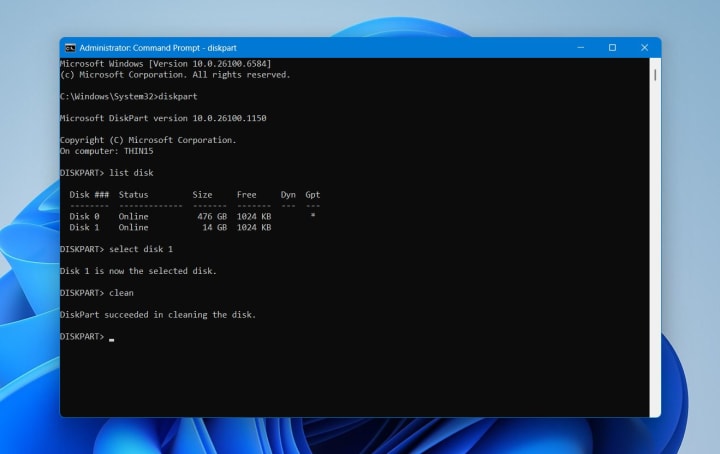This screenshot has width=720, height=454.
Task: Click the '14 GB' size value
Action: click(215, 227)
